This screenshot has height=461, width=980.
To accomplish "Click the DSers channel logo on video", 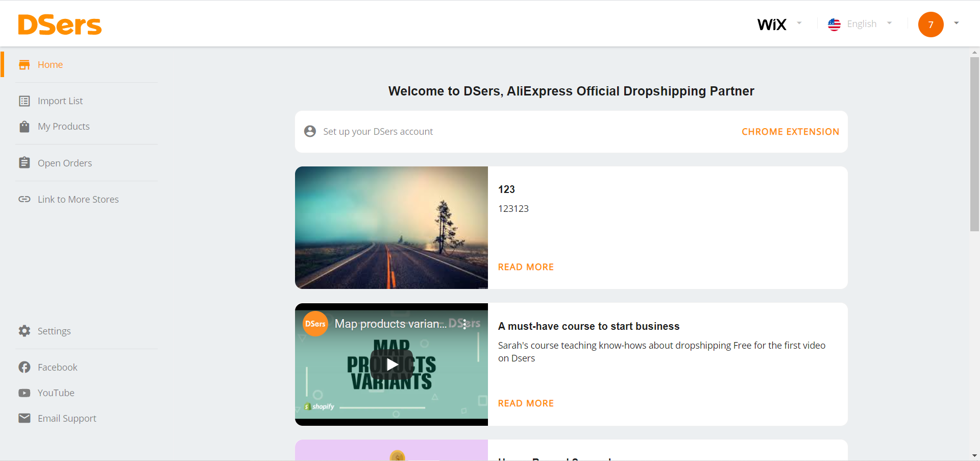I will point(315,324).
